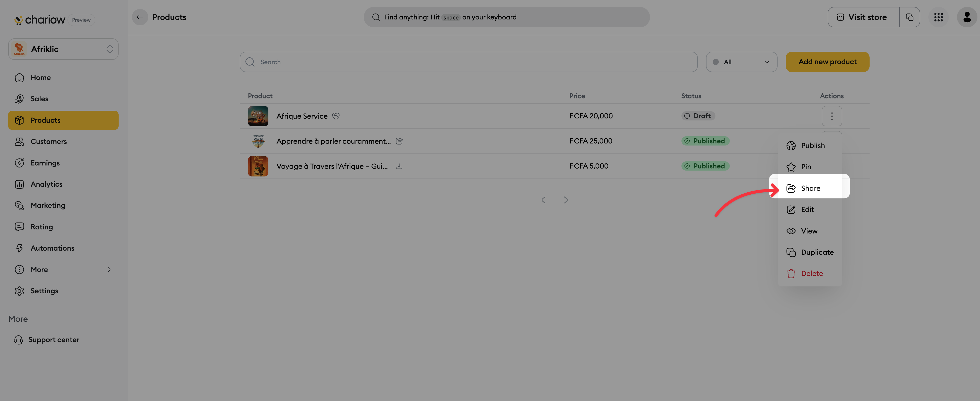Image resolution: width=980 pixels, height=401 pixels.
Task: Click the Status column header
Action: pyautogui.click(x=691, y=96)
